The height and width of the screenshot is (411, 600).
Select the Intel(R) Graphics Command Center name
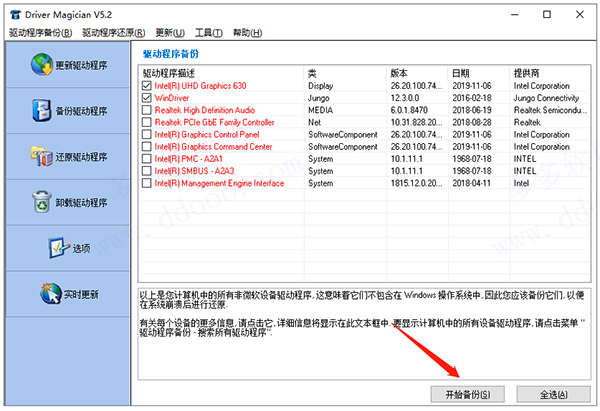point(213,147)
